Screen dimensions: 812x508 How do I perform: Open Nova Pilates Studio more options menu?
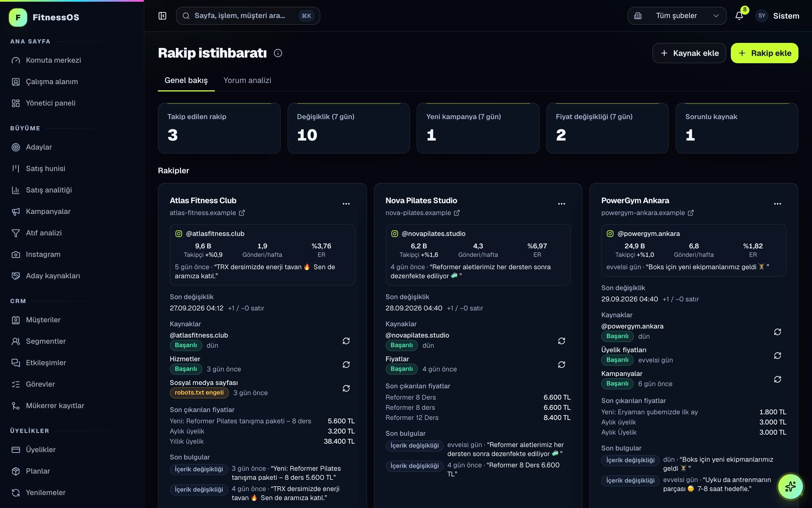tap(561, 203)
